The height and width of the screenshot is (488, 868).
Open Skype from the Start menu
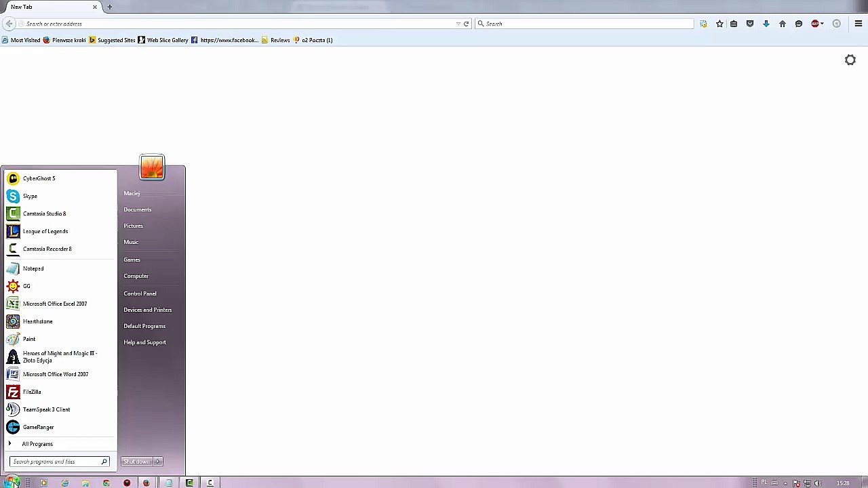pos(60,196)
